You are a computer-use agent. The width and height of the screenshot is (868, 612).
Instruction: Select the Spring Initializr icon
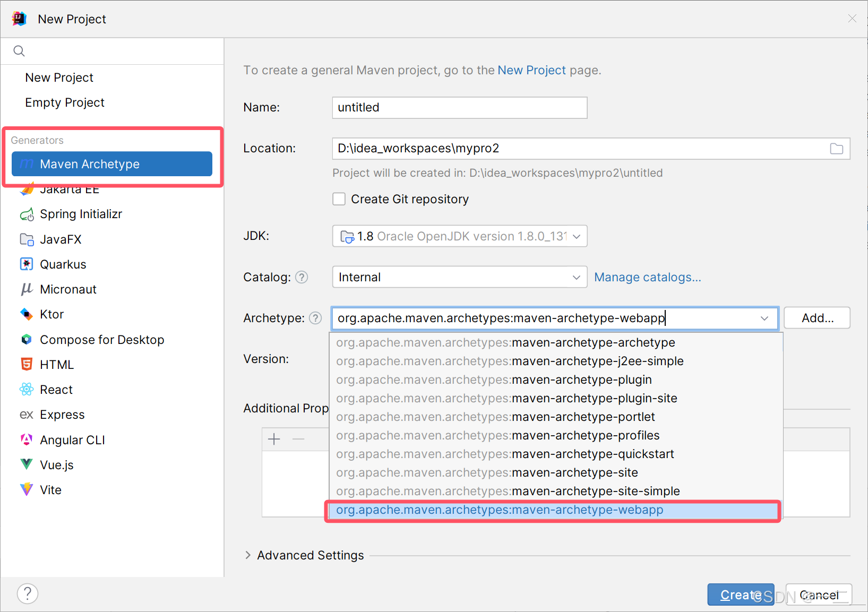[x=27, y=214]
